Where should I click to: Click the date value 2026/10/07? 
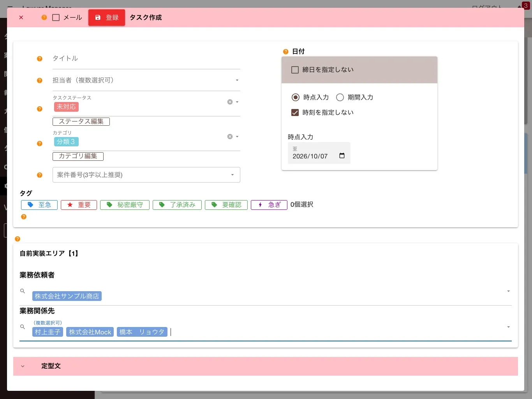(x=310, y=156)
